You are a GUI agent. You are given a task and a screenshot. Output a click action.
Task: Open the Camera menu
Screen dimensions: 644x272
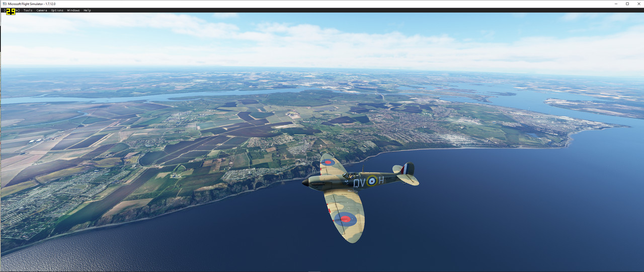[x=41, y=10]
